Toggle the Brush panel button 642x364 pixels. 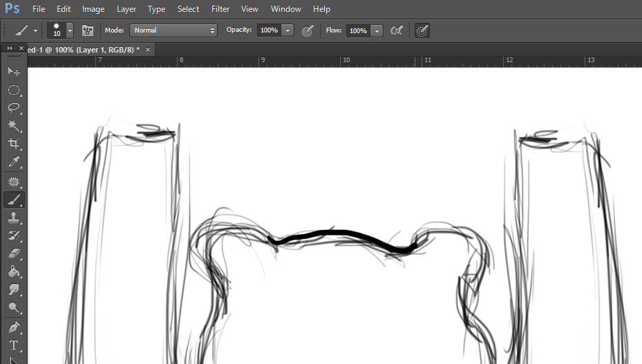point(88,30)
